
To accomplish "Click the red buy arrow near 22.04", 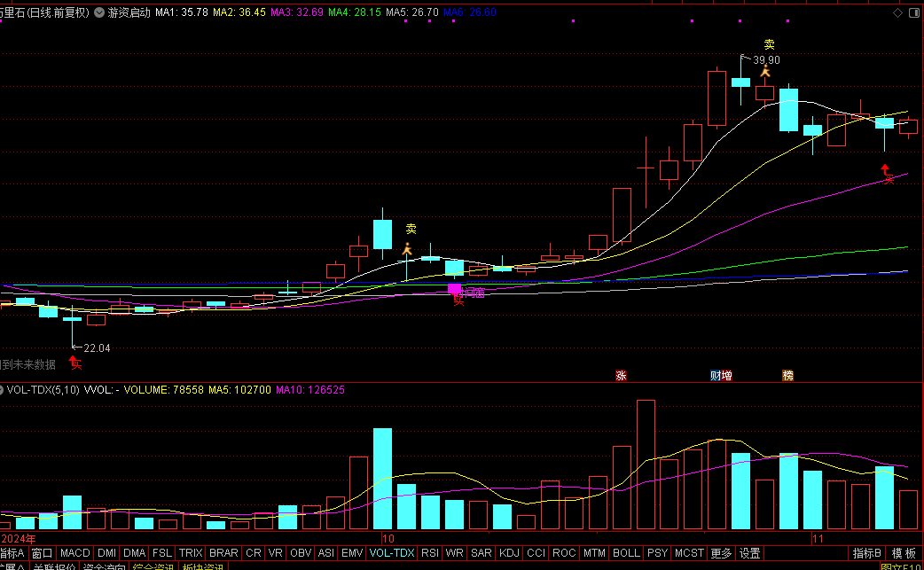I will (73, 360).
